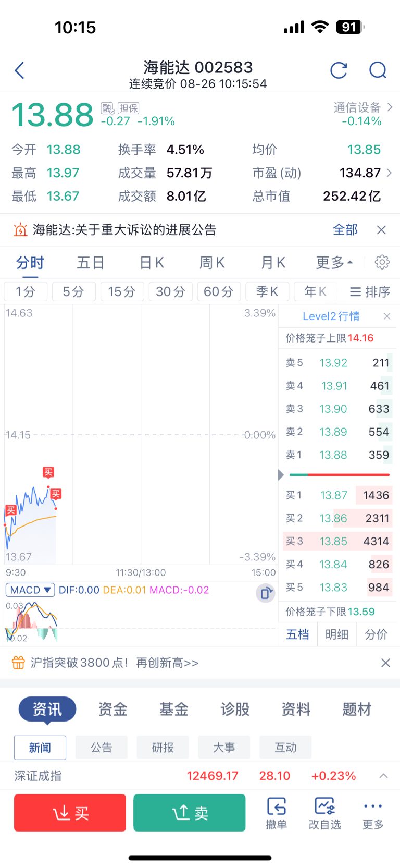The width and height of the screenshot is (400, 868).
Task: Refresh the stock quote data
Action: (x=339, y=70)
